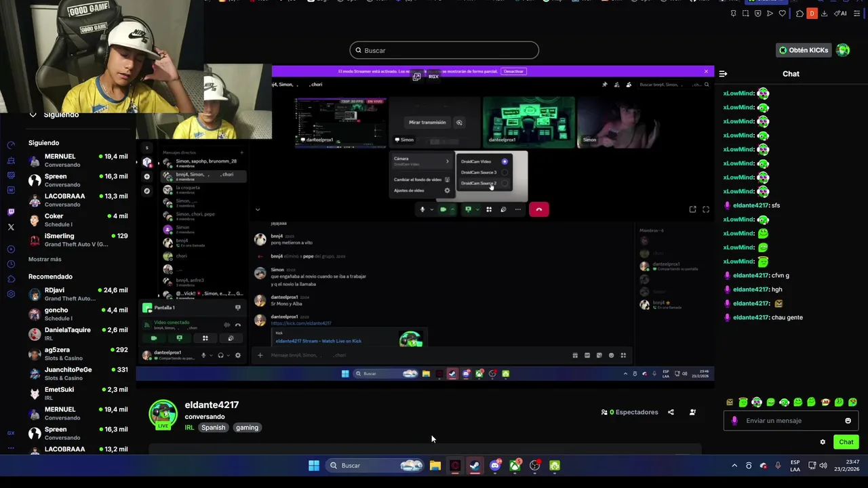The width and height of the screenshot is (868, 488).
Task: Choose Cambiar el fondo de video
Action: coord(421,180)
